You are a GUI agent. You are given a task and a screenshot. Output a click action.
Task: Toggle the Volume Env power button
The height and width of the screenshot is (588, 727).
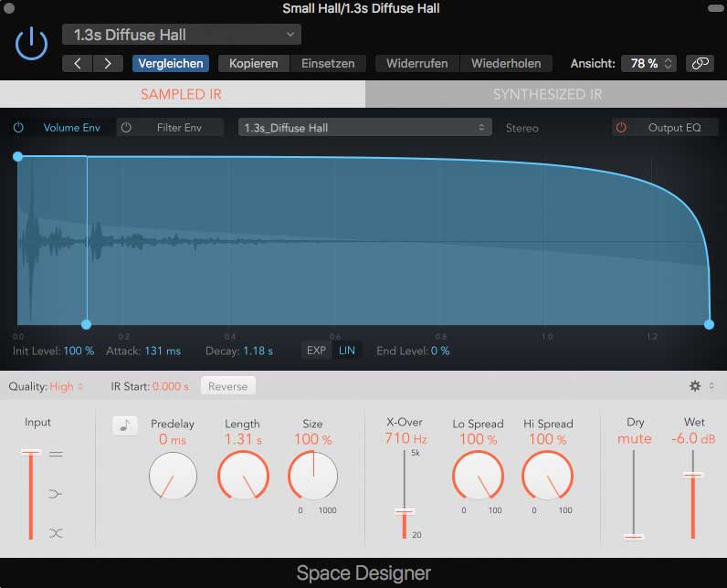[18, 128]
